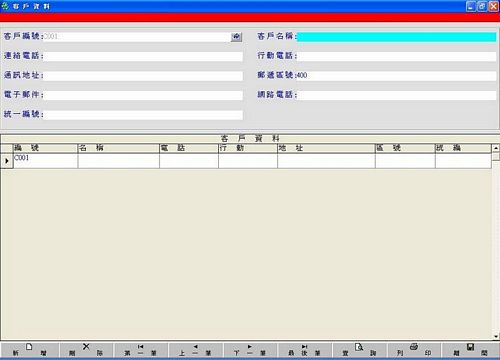Click the 刪除 (delete) X button
The height and width of the screenshot is (360, 500).
pos(86,350)
